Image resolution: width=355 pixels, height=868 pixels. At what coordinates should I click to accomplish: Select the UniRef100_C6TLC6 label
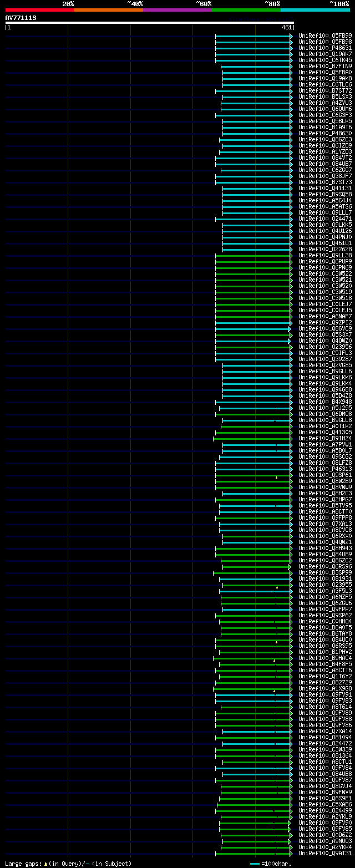coord(324,85)
